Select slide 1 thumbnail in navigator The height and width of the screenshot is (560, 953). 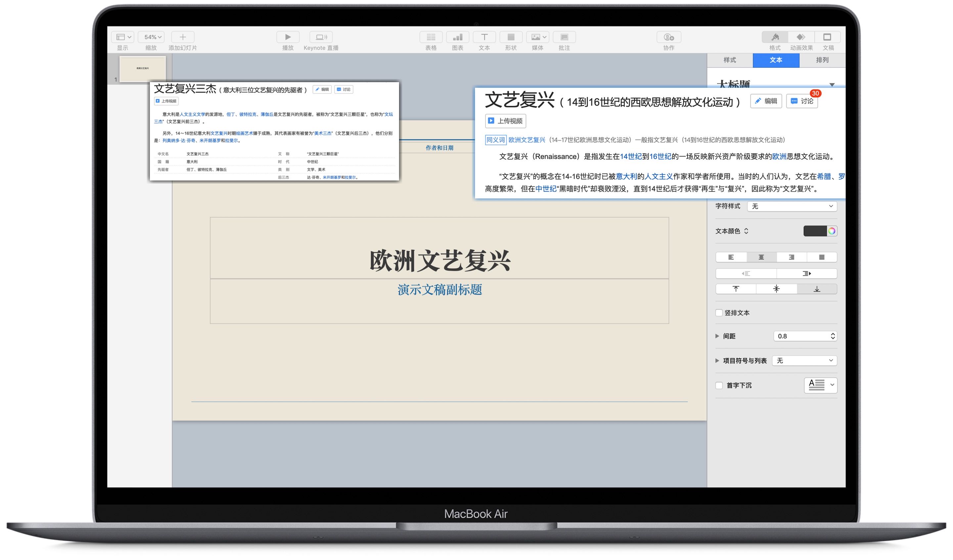pyautogui.click(x=142, y=68)
